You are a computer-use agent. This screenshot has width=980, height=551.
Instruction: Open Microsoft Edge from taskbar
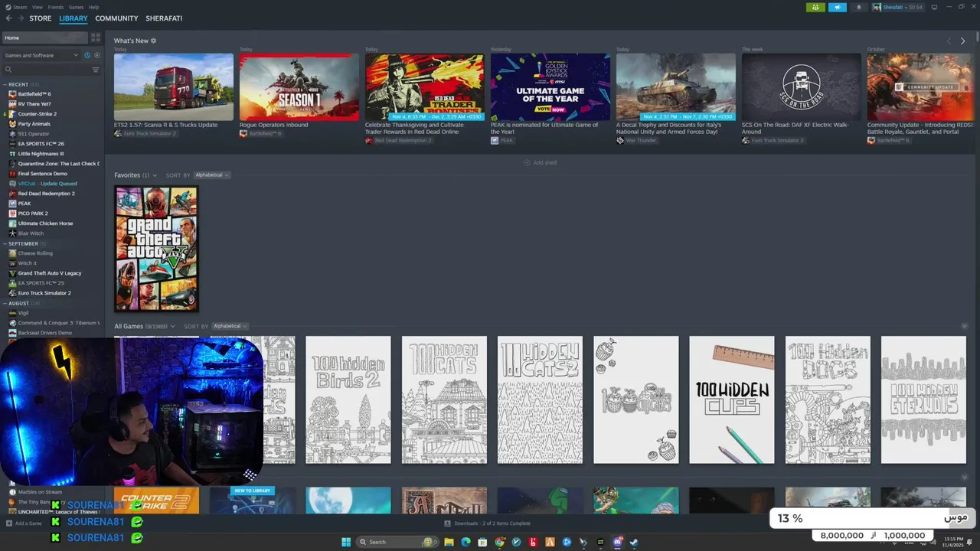pyautogui.click(x=465, y=542)
